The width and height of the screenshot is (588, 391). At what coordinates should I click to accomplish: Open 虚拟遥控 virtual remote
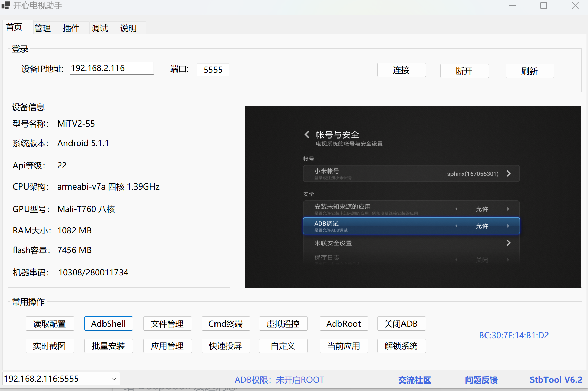click(283, 324)
